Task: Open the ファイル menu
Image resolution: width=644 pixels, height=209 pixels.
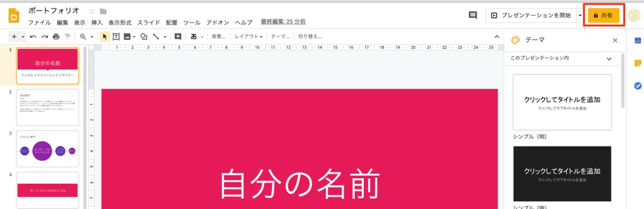Action: 40,23
